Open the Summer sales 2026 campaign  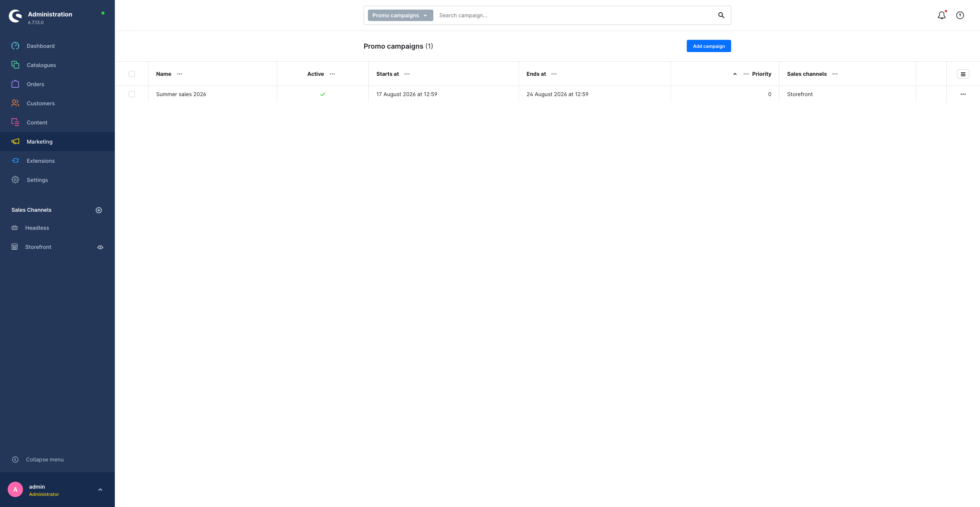point(181,94)
